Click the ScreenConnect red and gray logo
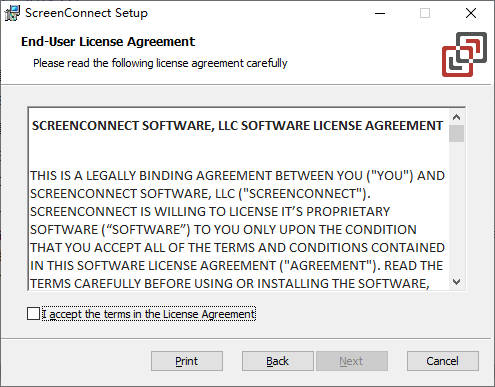495x387 pixels. (464, 55)
